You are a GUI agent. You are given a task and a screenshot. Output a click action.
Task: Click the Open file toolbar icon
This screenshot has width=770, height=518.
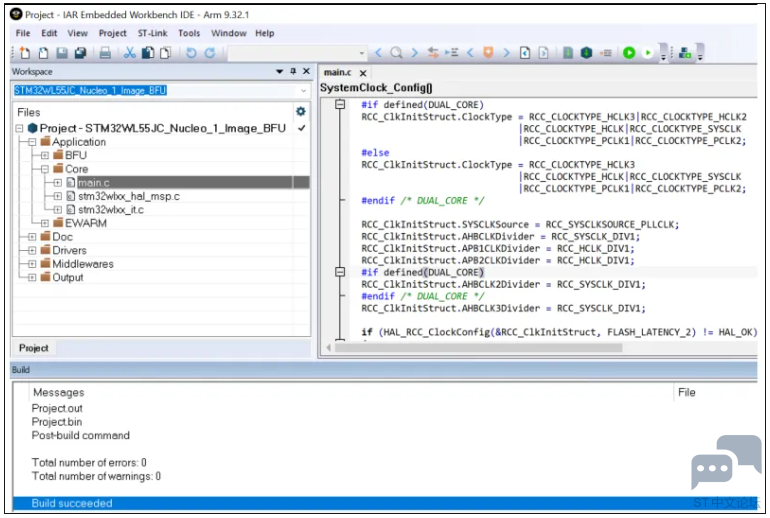pyautogui.click(x=43, y=53)
